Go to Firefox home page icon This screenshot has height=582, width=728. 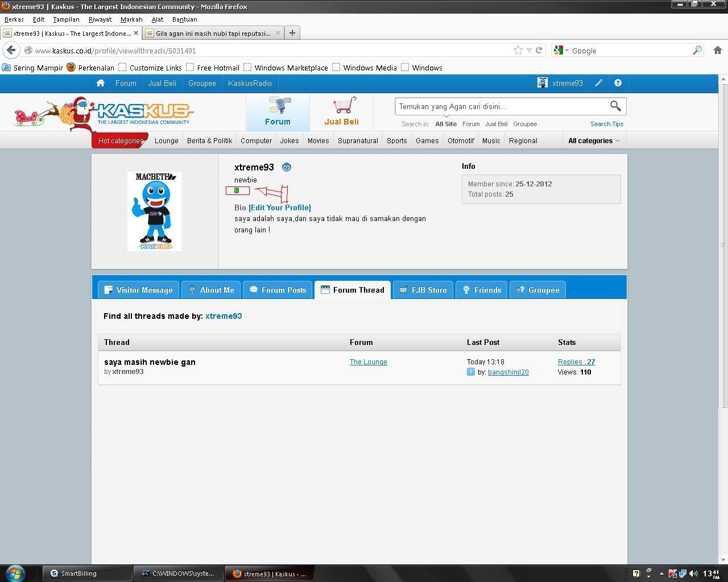click(x=717, y=50)
